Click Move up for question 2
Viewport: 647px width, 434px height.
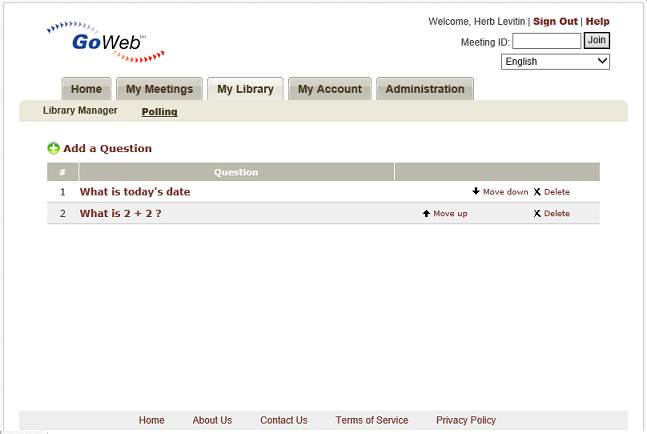[450, 213]
